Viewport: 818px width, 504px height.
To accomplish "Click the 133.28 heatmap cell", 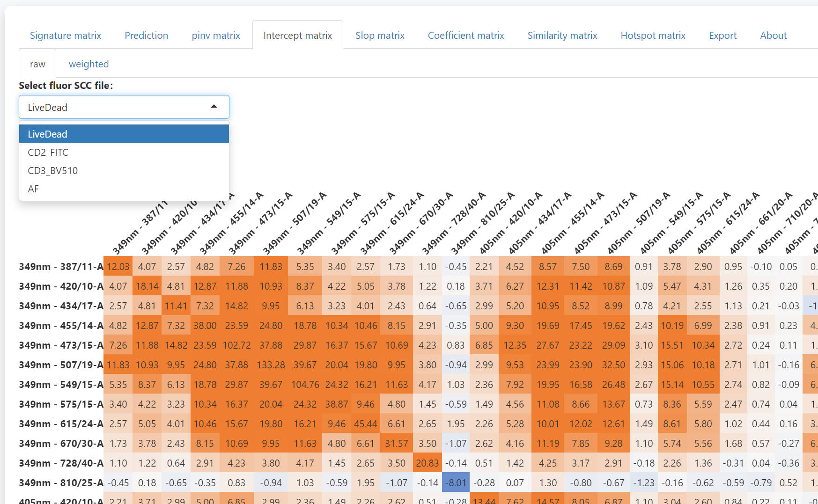I will click(x=271, y=365).
